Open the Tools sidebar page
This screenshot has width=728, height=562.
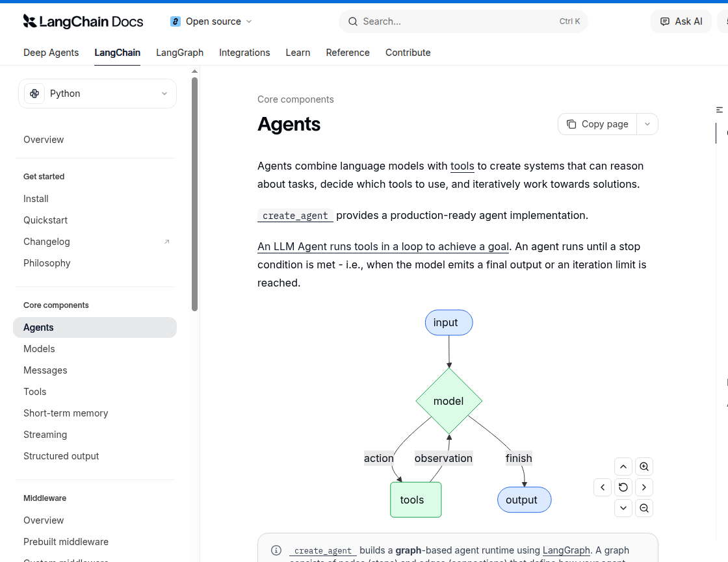pos(35,392)
